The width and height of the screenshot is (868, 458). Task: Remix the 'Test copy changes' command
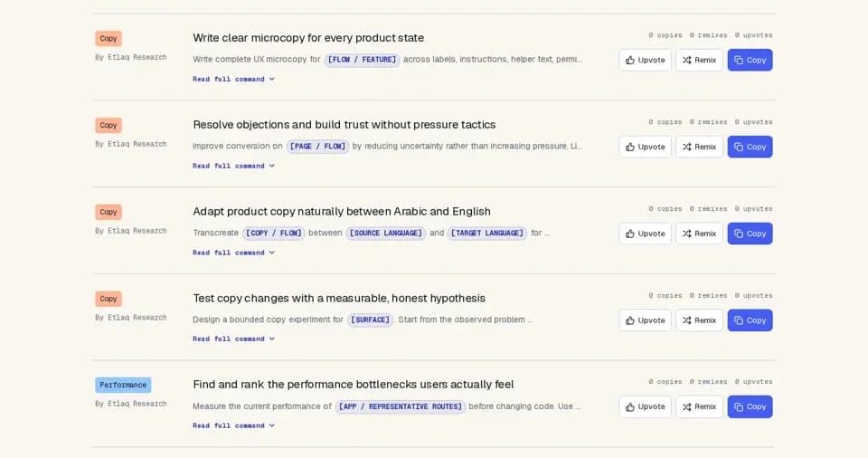(699, 320)
